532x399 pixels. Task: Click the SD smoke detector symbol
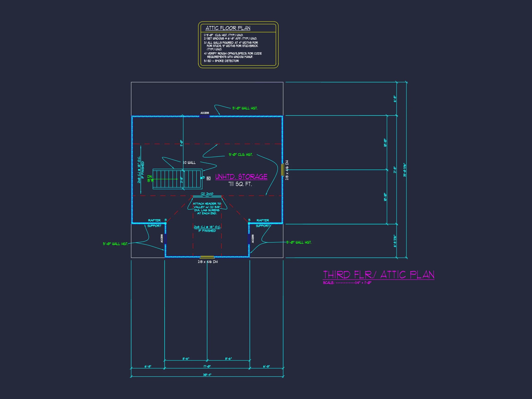(x=209, y=178)
